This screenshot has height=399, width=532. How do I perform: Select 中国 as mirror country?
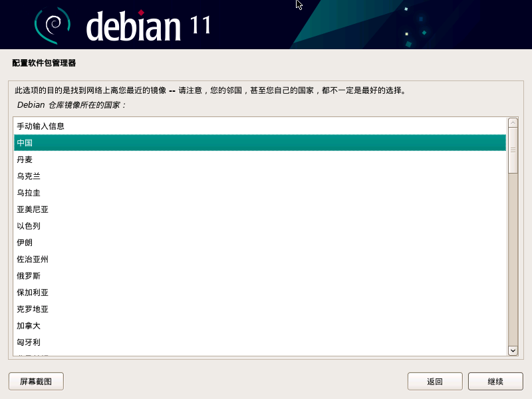25,143
